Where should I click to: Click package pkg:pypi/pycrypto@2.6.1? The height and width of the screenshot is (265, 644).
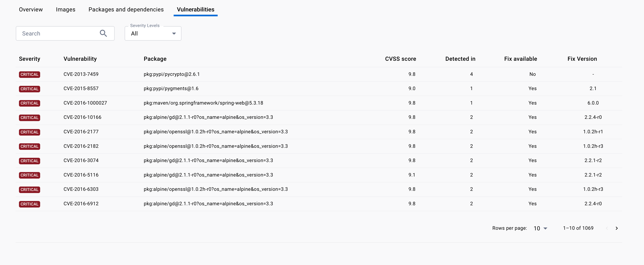172,74
